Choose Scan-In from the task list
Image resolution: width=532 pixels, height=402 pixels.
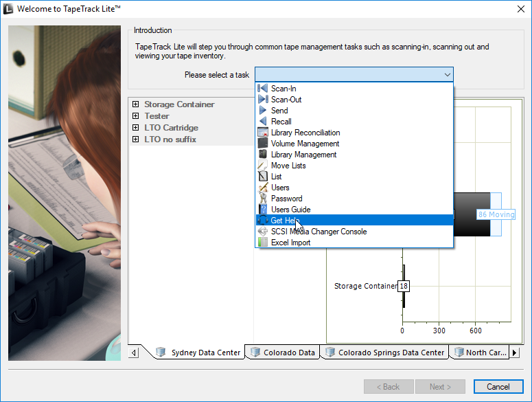tap(354, 88)
